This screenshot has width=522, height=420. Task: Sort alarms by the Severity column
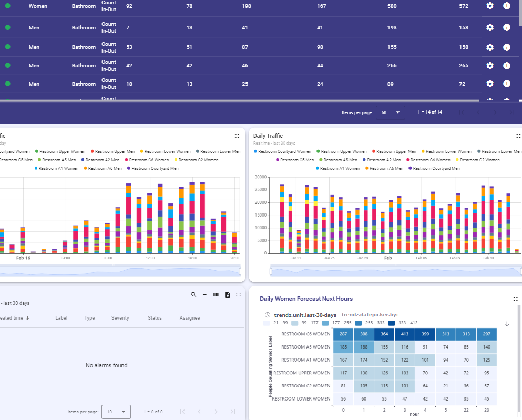pyautogui.click(x=120, y=318)
